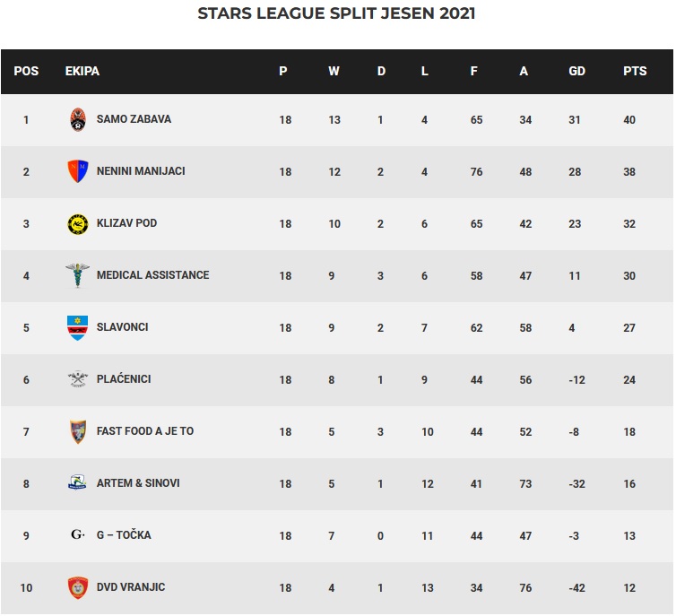
Task: Click the POS column header
Action: point(26,71)
